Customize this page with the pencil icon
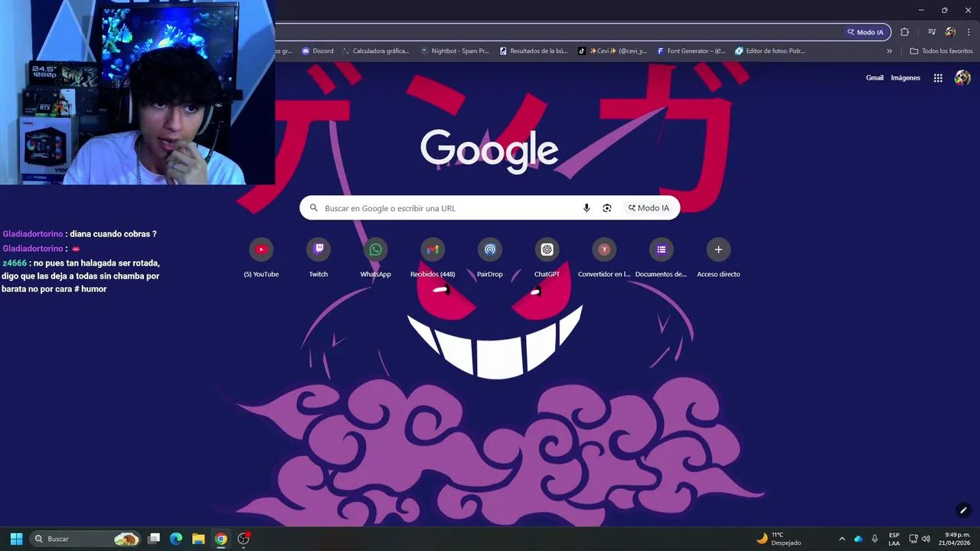This screenshot has height=551, width=980. (x=963, y=510)
